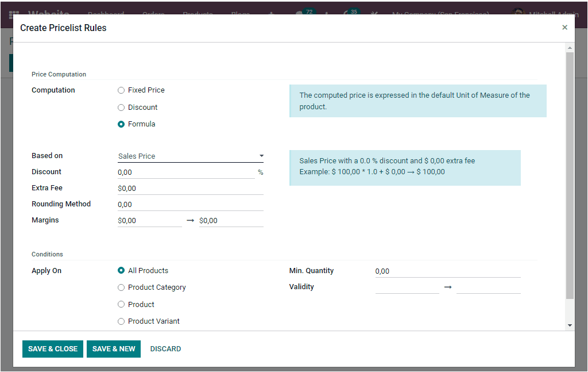Choose Product Category under Apply On
Image resolution: width=588 pixels, height=372 pixels.
(121, 287)
